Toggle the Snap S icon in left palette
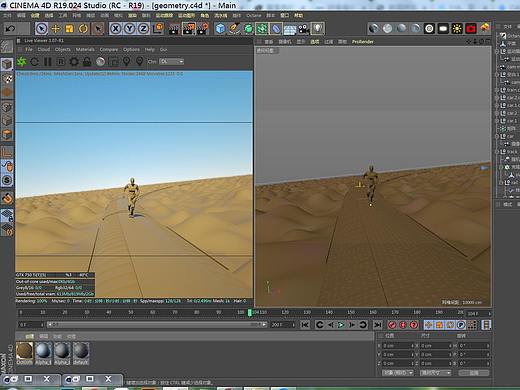Image resolution: width=520 pixels, height=390 pixels. point(7,181)
